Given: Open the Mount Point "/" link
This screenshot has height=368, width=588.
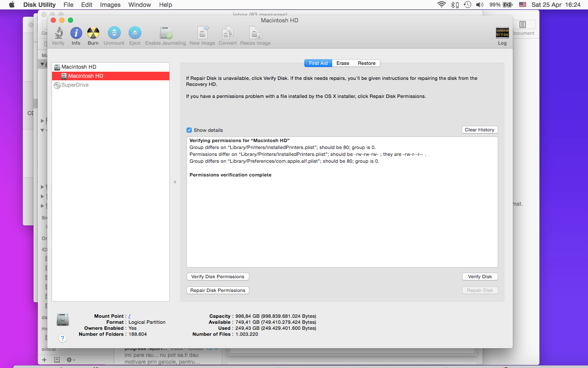Looking at the screenshot, I should (129, 316).
